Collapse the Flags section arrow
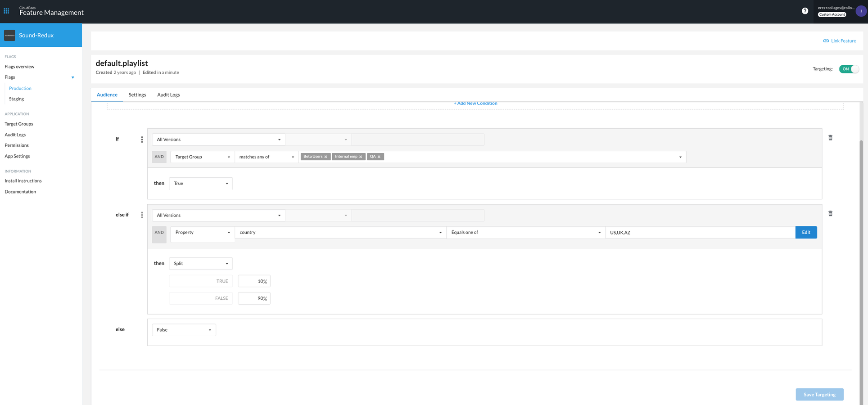 (x=73, y=77)
